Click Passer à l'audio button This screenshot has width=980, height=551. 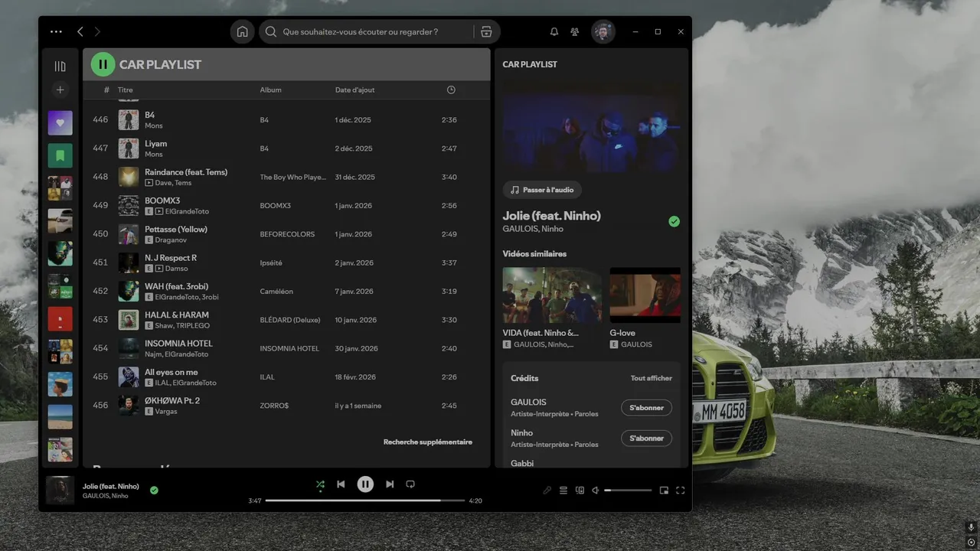click(542, 190)
